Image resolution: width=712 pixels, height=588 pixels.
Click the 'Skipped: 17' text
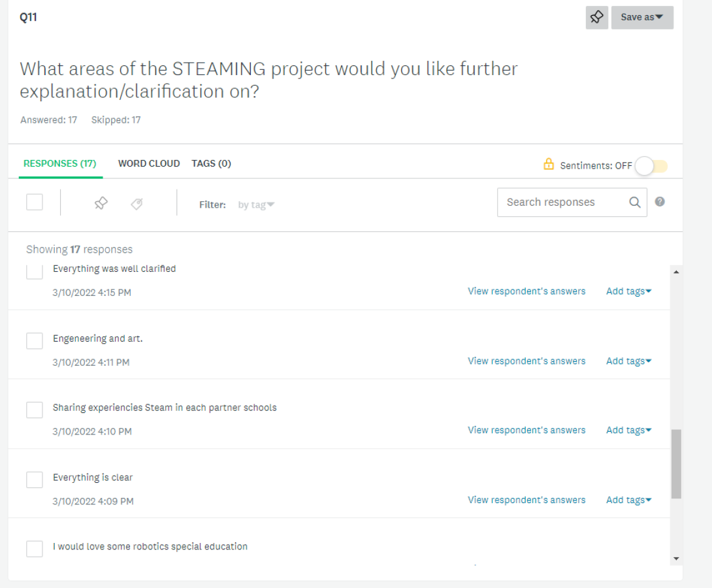point(116,120)
